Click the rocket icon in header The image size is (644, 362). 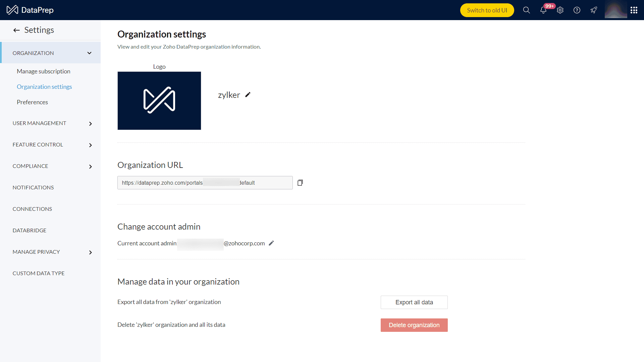(x=594, y=10)
